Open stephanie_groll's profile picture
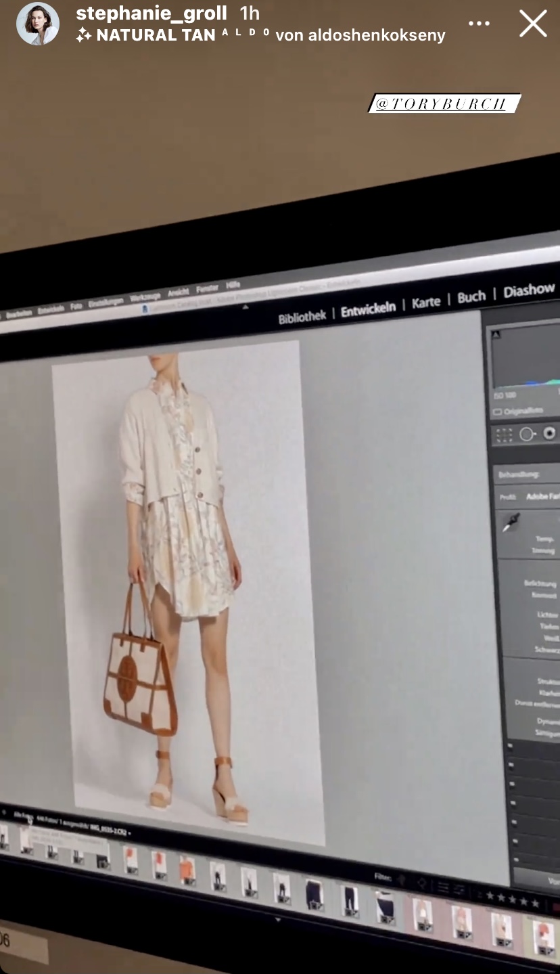This screenshot has height=974, width=560. click(x=38, y=24)
